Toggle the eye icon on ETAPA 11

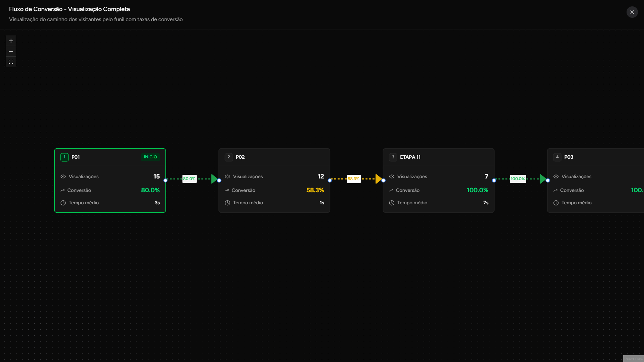[x=392, y=176]
